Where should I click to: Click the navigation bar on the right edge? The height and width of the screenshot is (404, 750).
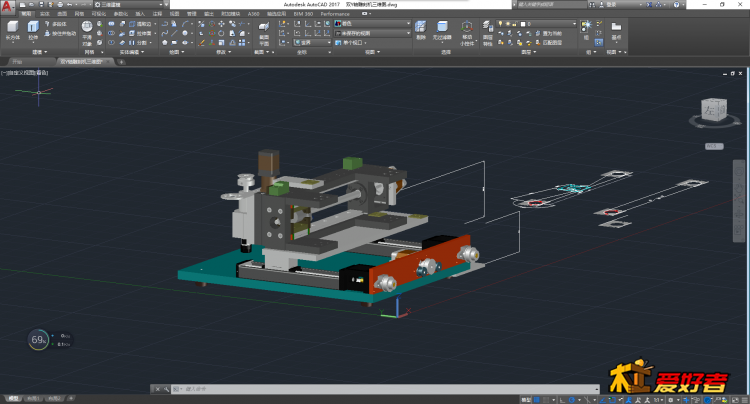[739, 201]
